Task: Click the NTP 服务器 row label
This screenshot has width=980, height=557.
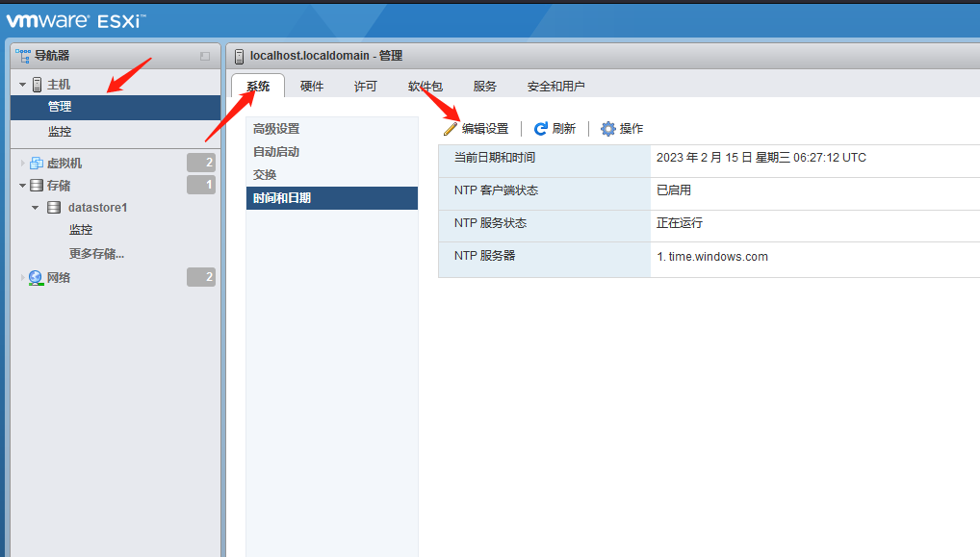Action: click(x=485, y=255)
